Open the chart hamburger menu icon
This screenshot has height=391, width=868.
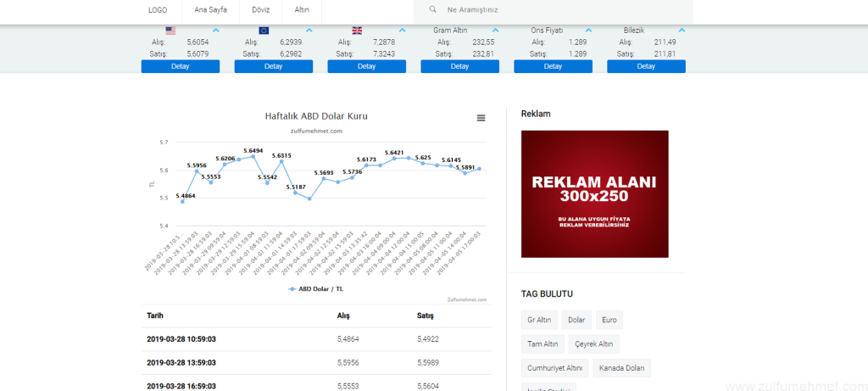pyautogui.click(x=481, y=118)
